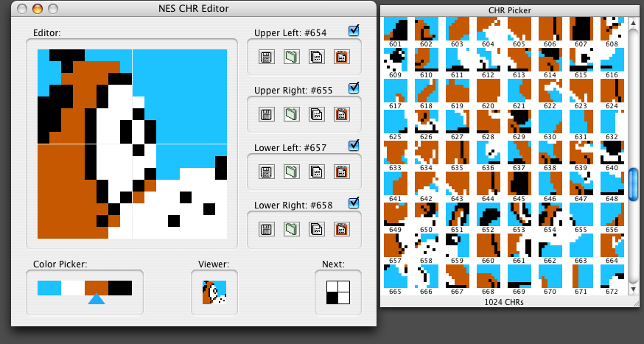This screenshot has height=344, width=644.
Task: Choose the black swatch in Color Picker
Action: point(120,288)
